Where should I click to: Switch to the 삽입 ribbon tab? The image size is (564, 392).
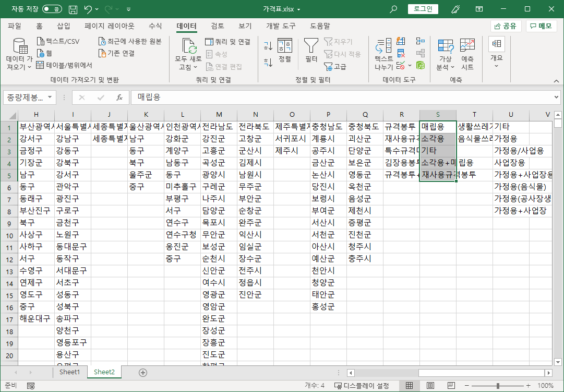click(x=64, y=26)
